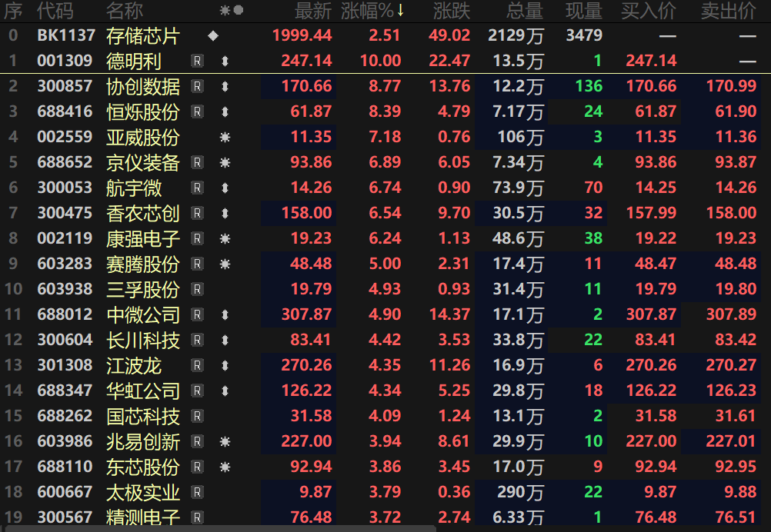The width and height of the screenshot is (771, 532).
Task: Click the 290万 volume cell
Action: click(x=520, y=492)
